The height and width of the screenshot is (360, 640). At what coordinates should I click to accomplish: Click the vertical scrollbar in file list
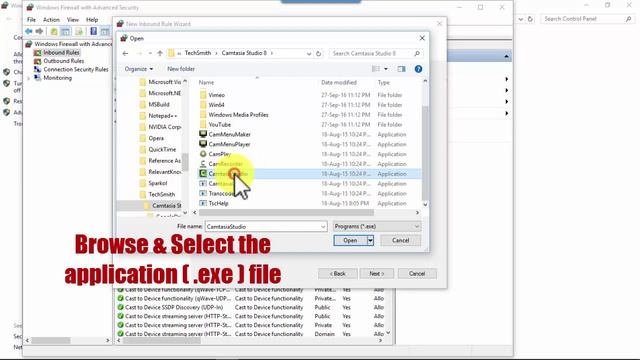[x=425, y=153]
